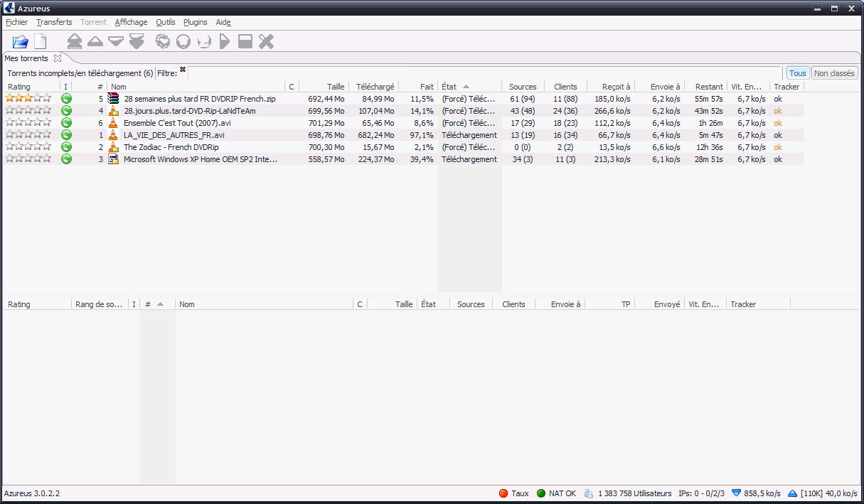The height and width of the screenshot is (504, 864).
Task: Click the new blank torrent page icon
Action: click(41, 42)
